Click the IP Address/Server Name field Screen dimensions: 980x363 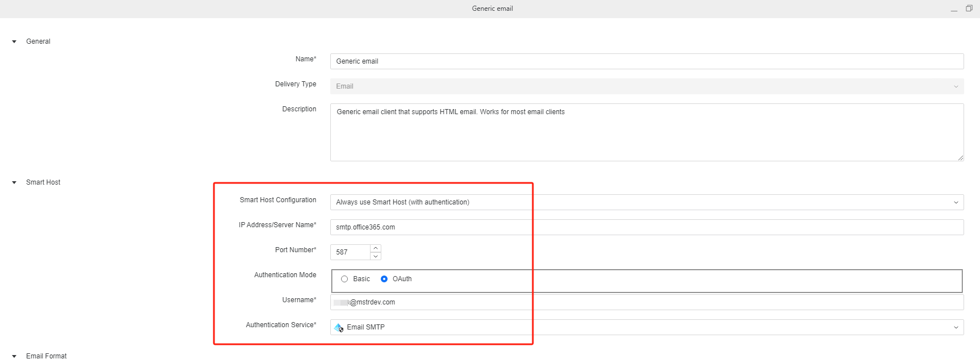click(646, 227)
